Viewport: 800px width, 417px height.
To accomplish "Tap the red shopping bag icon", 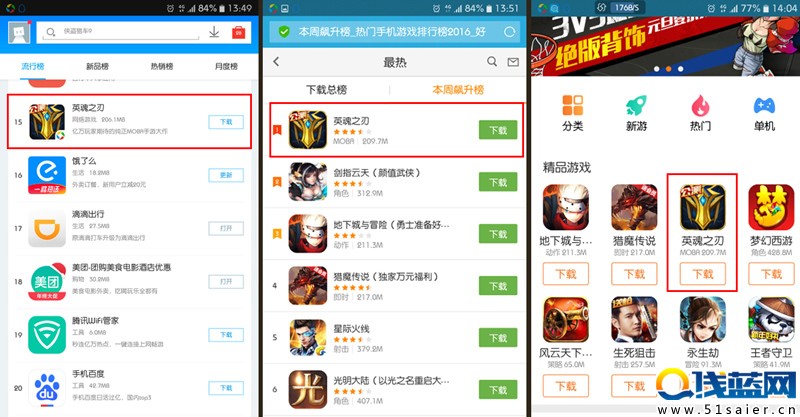I will [238, 32].
